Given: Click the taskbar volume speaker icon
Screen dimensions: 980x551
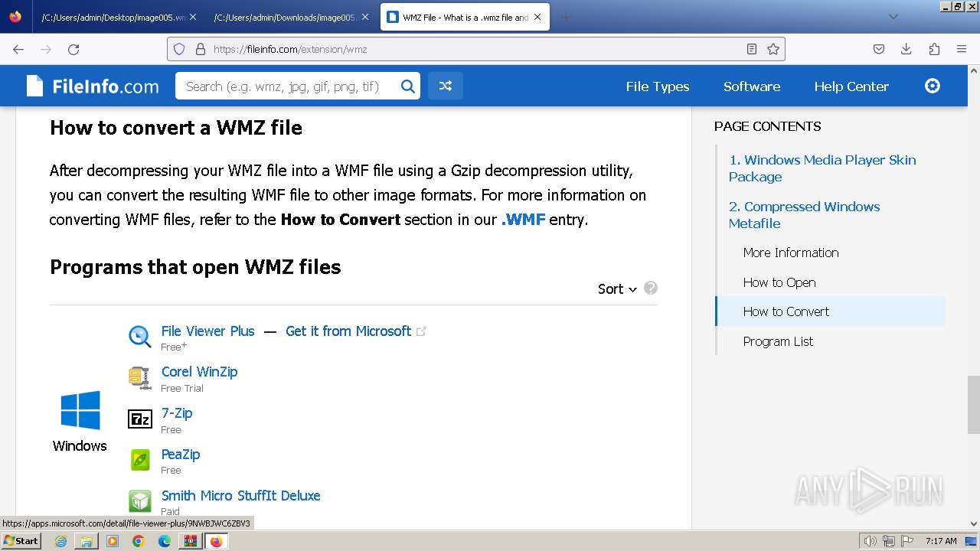Looking at the screenshot, I should coord(870,541).
